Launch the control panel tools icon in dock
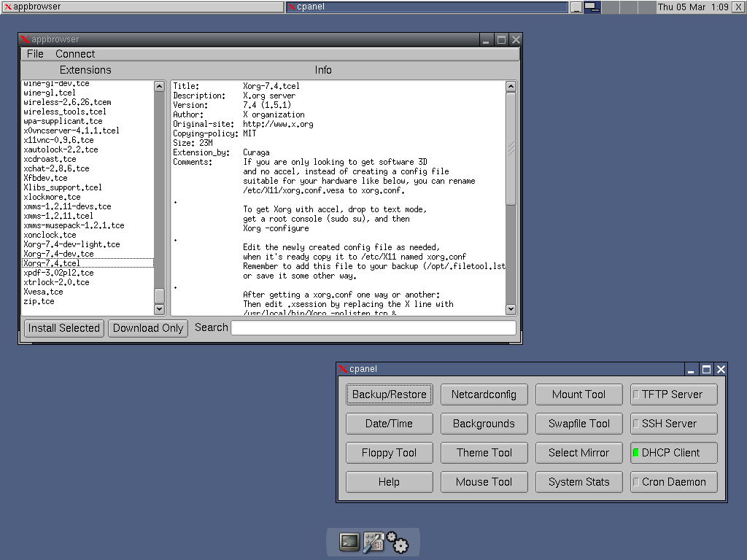 pos(373,542)
